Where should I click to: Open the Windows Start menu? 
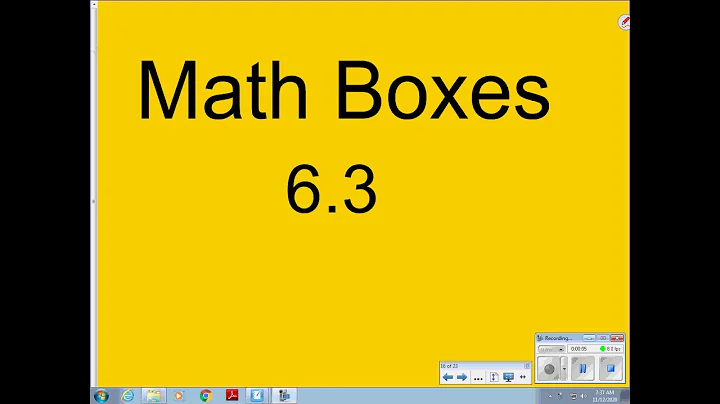click(101, 396)
